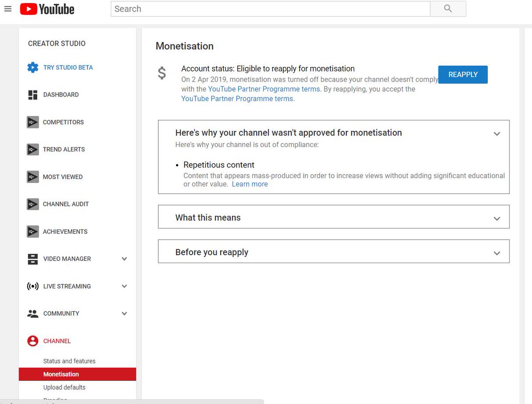Open the first YouTube Partner Programme terms link

(265, 89)
